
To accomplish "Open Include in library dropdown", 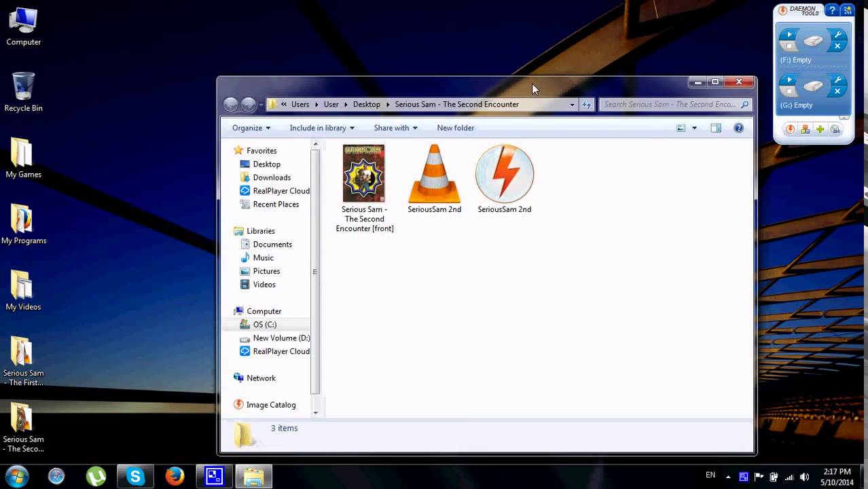I will pos(321,128).
